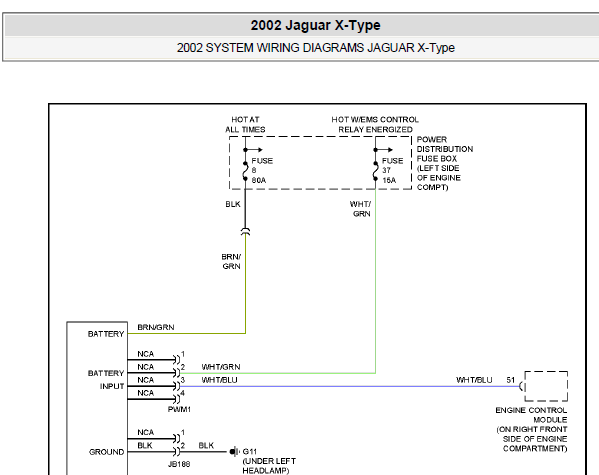Image resolution: width=599 pixels, height=475 pixels.
Task: Click "NCA" at PWM1 pin 4
Action: point(146,393)
